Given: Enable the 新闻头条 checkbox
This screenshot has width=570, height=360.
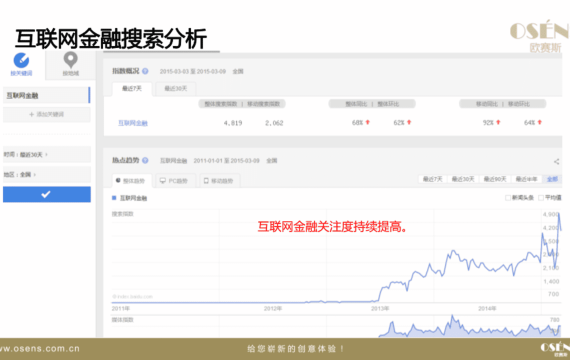Looking at the screenshot, I should tap(508, 198).
